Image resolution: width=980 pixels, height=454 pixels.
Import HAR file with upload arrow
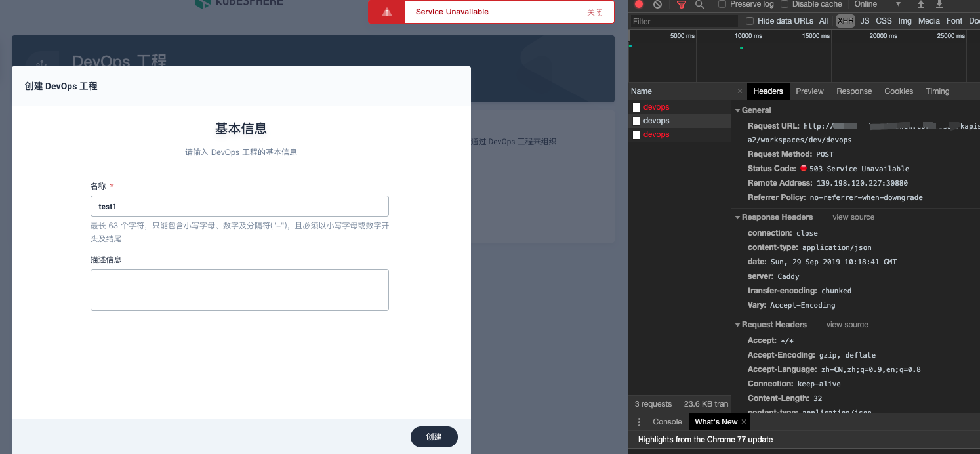921,4
